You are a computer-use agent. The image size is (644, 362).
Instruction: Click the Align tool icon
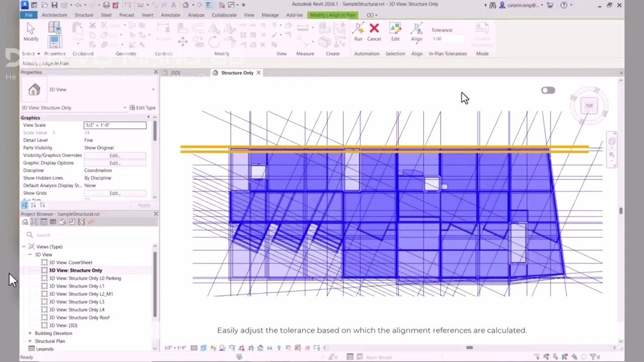[417, 29]
